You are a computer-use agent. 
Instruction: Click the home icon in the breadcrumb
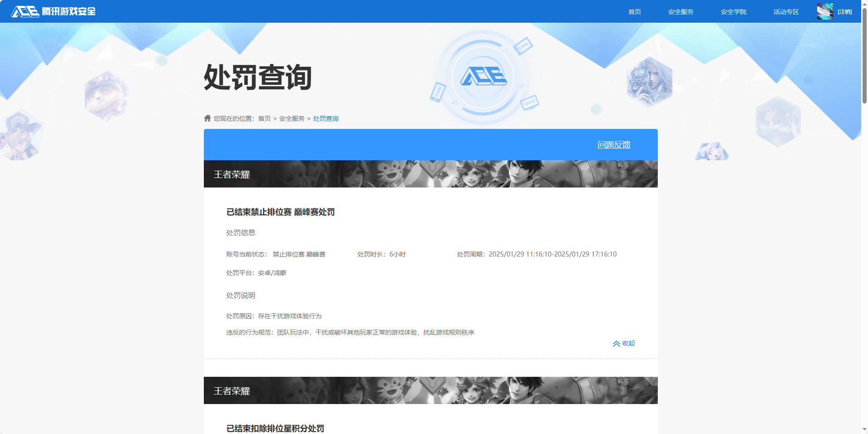(207, 118)
